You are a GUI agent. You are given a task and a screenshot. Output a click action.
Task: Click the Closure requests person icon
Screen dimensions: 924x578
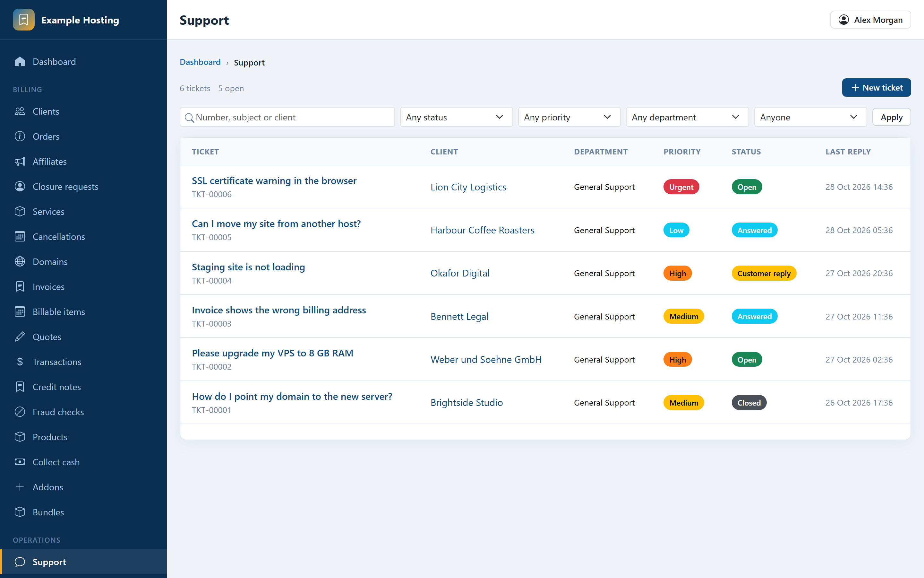click(x=20, y=187)
